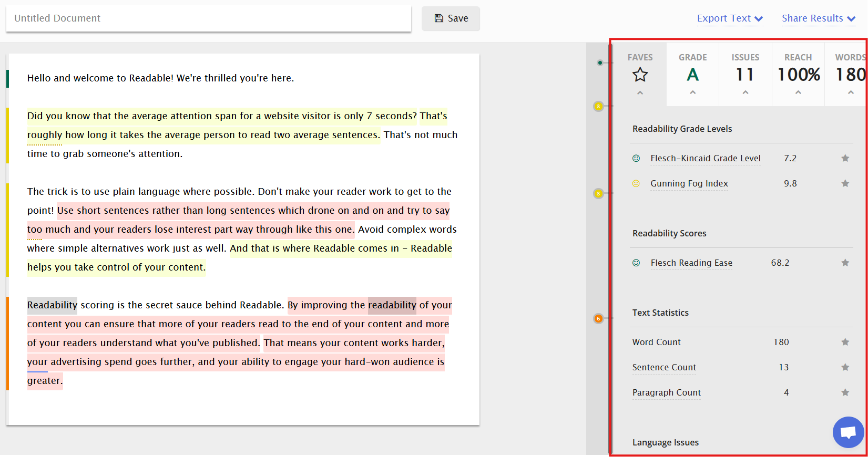Viewport: 868px width, 457px height.
Task: Switch to the REACH tab
Action: [798, 74]
